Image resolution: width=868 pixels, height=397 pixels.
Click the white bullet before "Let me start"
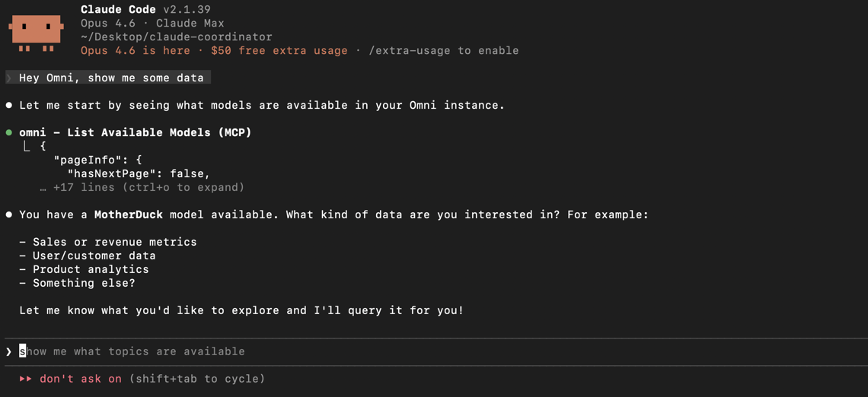pos(9,105)
